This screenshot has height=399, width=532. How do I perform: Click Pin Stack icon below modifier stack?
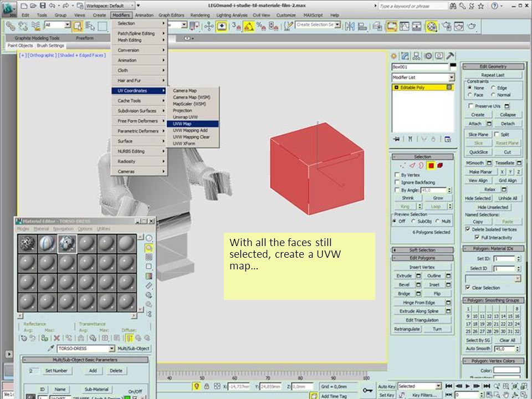tap(396, 139)
